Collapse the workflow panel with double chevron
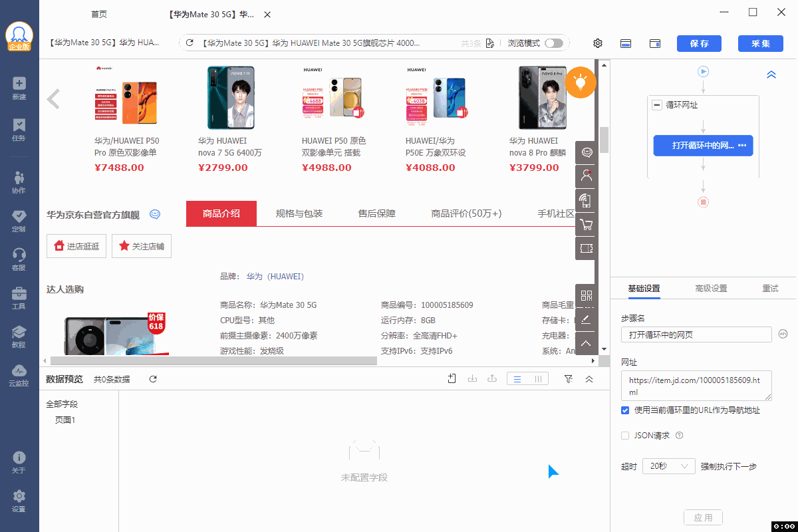This screenshot has height=532, width=798. tap(771, 74)
